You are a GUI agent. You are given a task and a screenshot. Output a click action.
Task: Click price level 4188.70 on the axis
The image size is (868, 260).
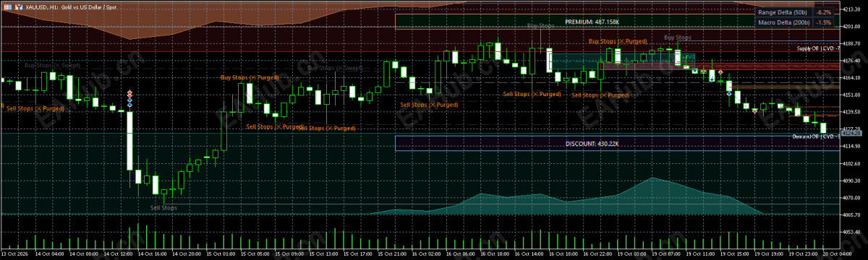tap(851, 43)
